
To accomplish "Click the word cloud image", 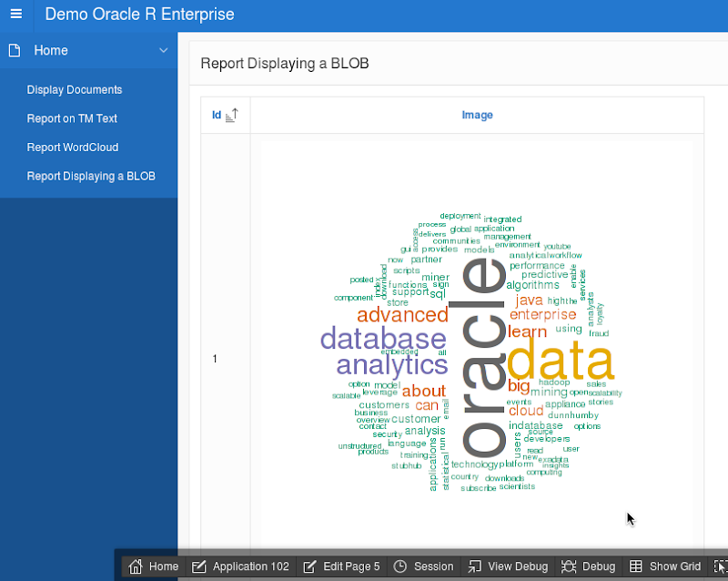I will click(477, 353).
